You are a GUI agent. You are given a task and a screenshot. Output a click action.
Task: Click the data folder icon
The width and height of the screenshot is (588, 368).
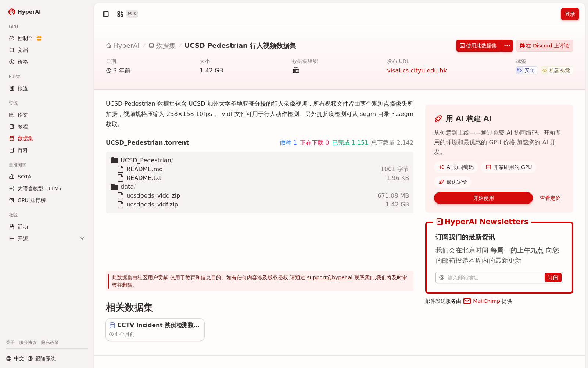115,187
